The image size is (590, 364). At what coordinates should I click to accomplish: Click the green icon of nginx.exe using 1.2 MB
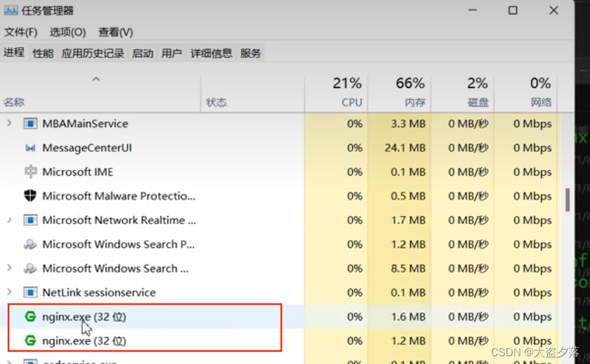click(x=31, y=341)
